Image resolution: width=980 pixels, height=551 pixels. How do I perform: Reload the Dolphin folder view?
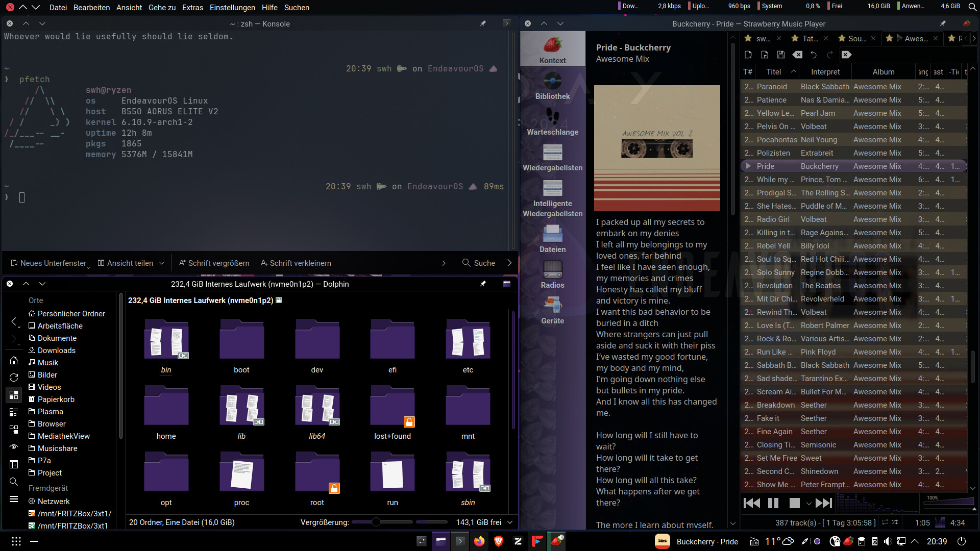tap(14, 378)
